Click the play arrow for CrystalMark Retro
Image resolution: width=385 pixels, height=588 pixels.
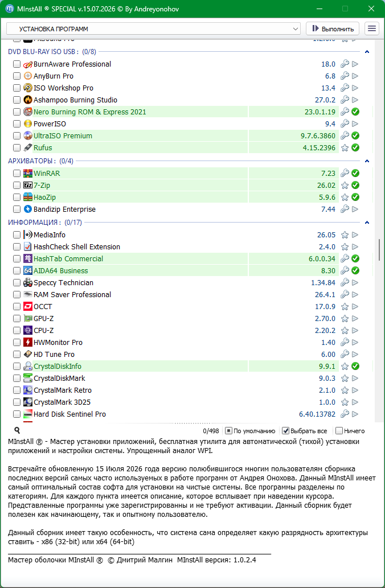[355, 390]
